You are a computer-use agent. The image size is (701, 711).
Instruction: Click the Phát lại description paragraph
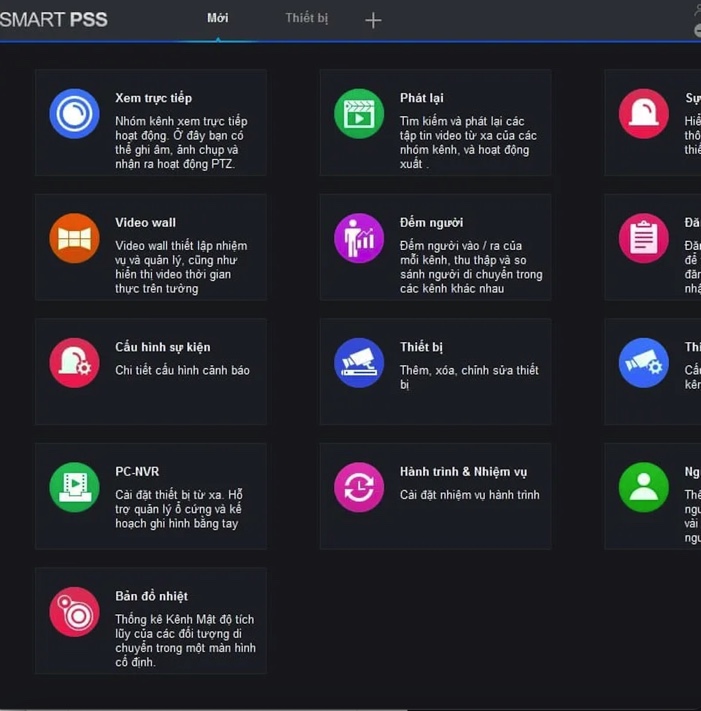click(x=468, y=142)
